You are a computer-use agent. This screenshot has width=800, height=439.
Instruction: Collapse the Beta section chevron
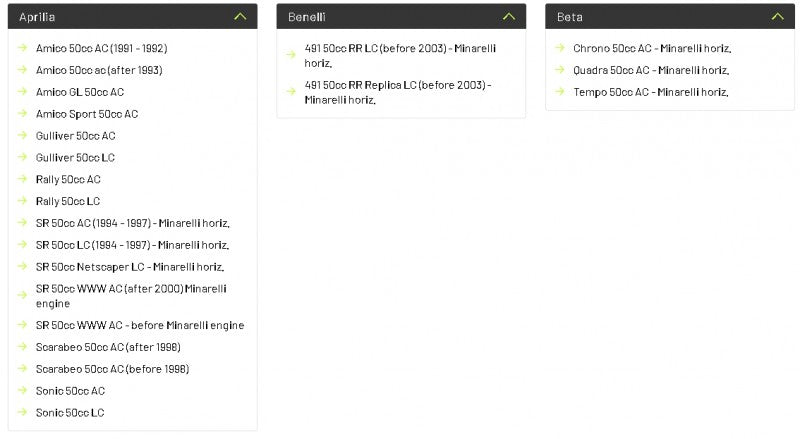(777, 17)
